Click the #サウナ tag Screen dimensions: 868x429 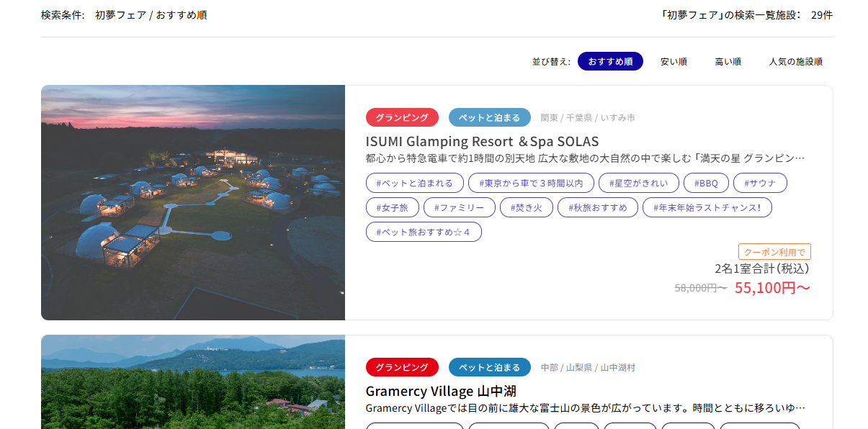point(760,183)
